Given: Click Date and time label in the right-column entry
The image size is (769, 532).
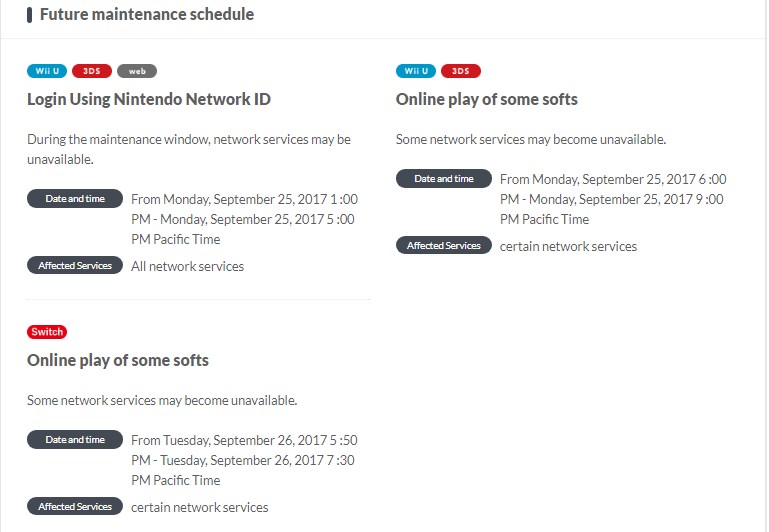Looking at the screenshot, I should pos(444,179).
